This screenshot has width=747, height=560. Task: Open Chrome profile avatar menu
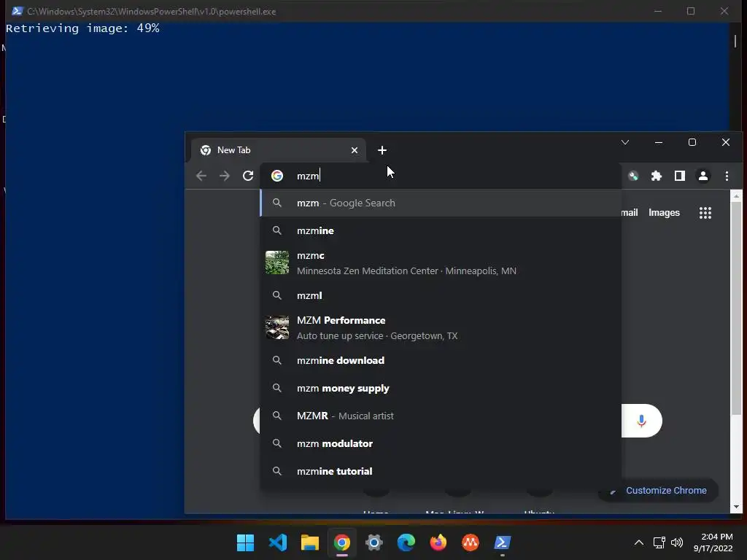(703, 176)
